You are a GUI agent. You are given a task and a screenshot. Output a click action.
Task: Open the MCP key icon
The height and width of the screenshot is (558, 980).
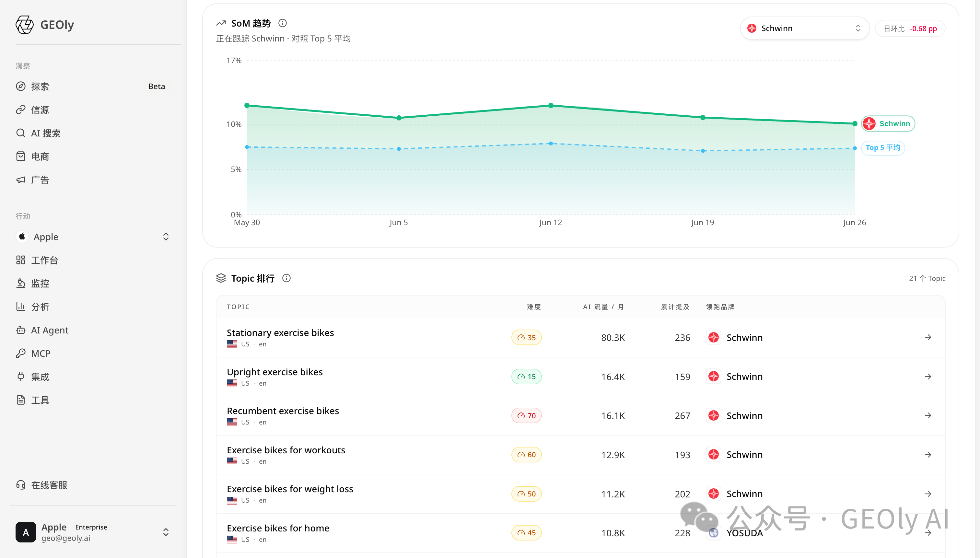click(21, 353)
